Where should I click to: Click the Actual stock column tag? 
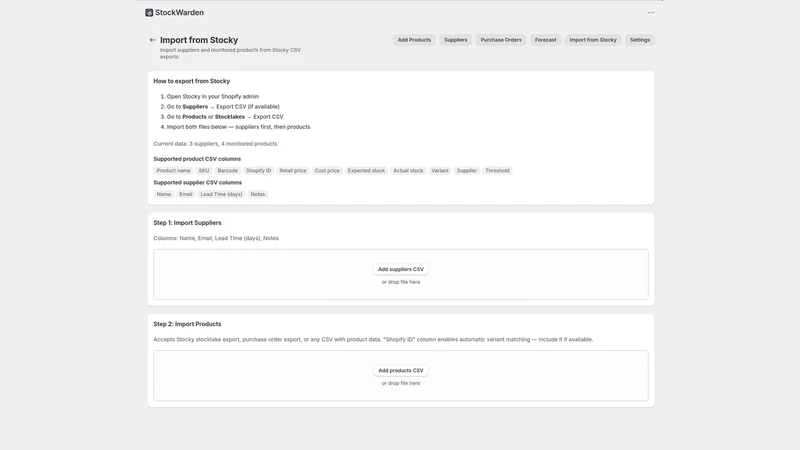click(x=408, y=170)
